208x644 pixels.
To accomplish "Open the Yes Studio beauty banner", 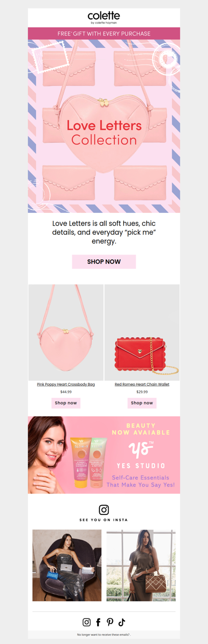I will 104,454.
